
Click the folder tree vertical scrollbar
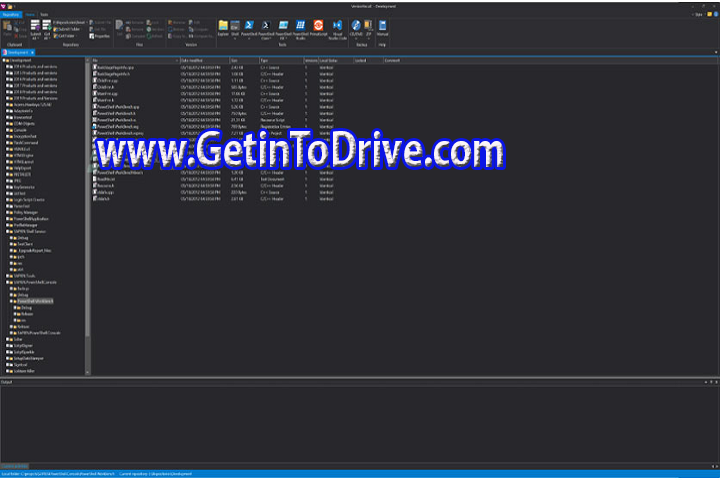(x=88, y=200)
